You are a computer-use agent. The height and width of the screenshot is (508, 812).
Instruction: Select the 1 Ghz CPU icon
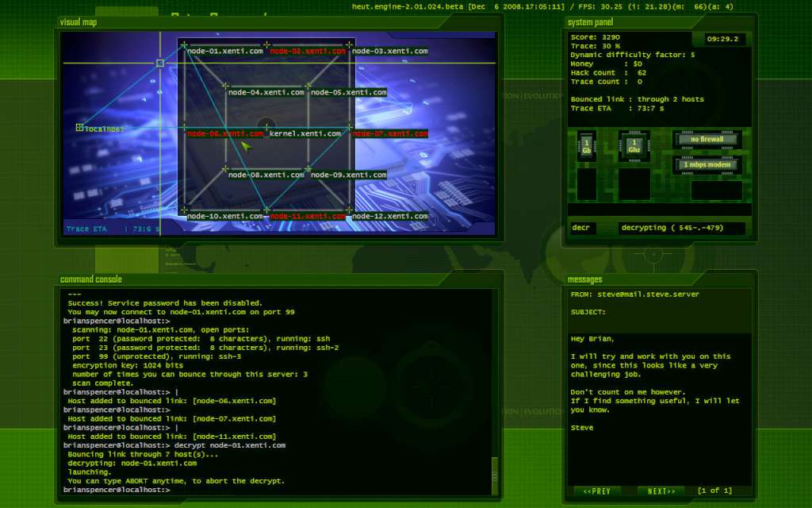tap(633, 146)
